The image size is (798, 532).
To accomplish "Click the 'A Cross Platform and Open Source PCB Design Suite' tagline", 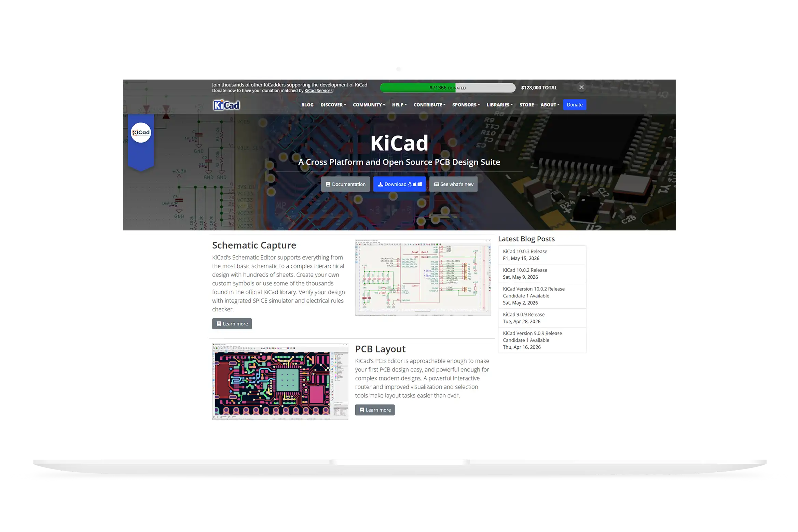I will pos(399,162).
